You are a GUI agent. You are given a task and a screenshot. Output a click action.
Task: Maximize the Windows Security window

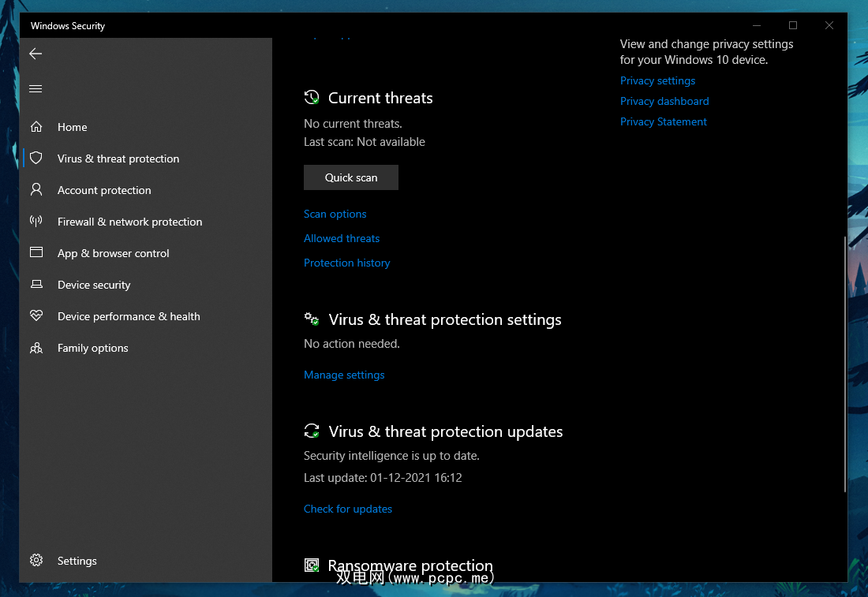point(793,25)
